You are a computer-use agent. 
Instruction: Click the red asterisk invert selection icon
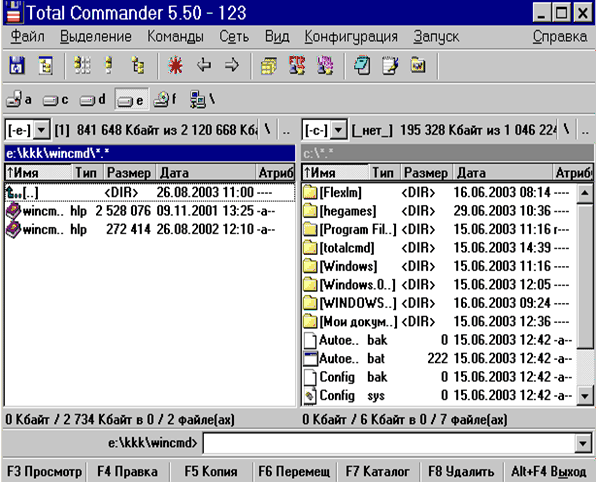click(175, 66)
